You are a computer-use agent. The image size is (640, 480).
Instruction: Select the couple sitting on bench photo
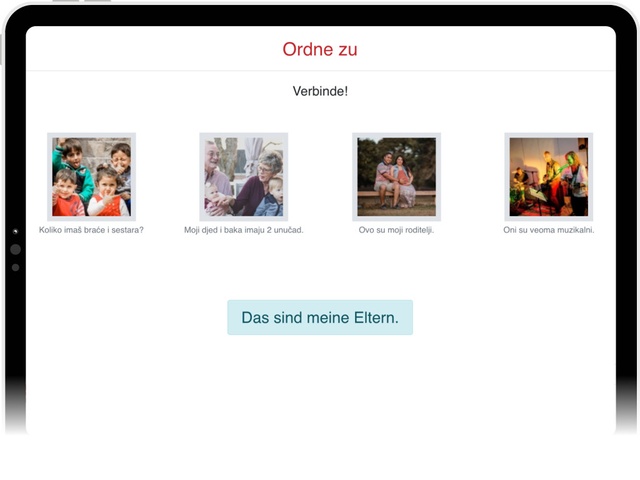[396, 177]
